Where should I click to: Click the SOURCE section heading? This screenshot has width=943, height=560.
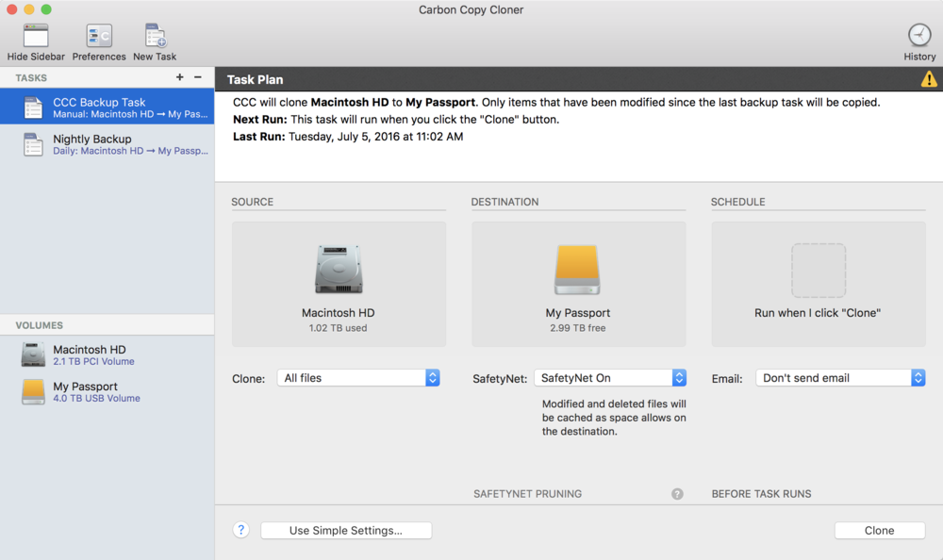[253, 202]
